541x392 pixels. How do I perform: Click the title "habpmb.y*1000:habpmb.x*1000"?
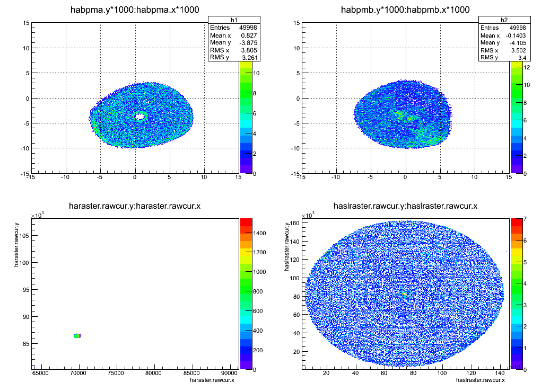click(405, 10)
